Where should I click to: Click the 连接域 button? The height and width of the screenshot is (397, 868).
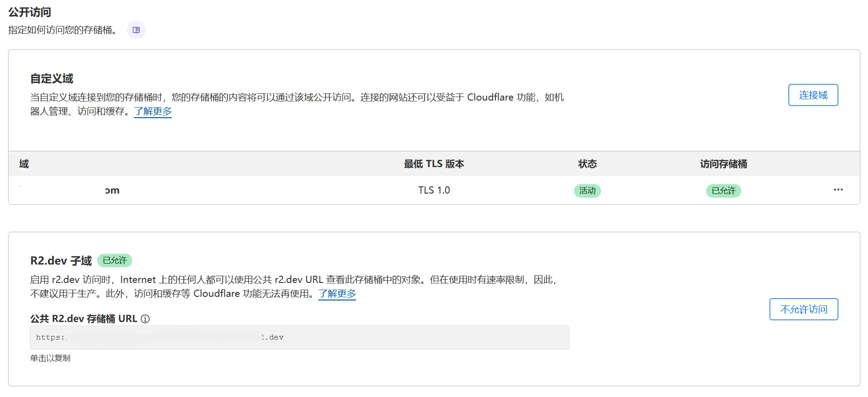coord(813,95)
